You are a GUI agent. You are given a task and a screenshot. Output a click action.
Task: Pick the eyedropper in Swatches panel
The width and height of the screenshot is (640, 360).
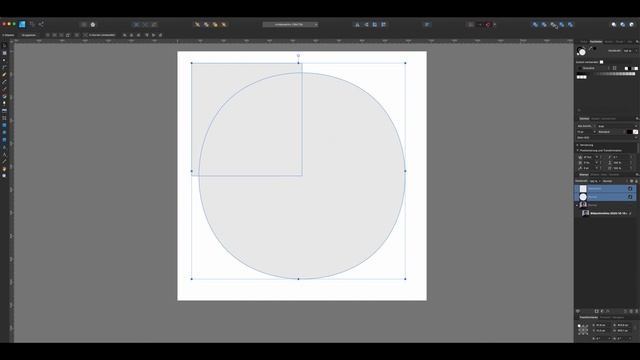pyautogui.click(x=591, y=49)
